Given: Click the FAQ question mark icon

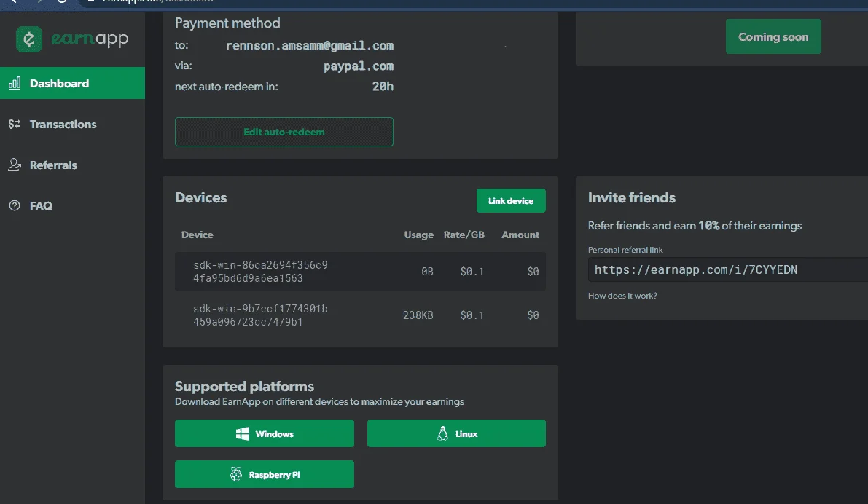Looking at the screenshot, I should click(15, 205).
